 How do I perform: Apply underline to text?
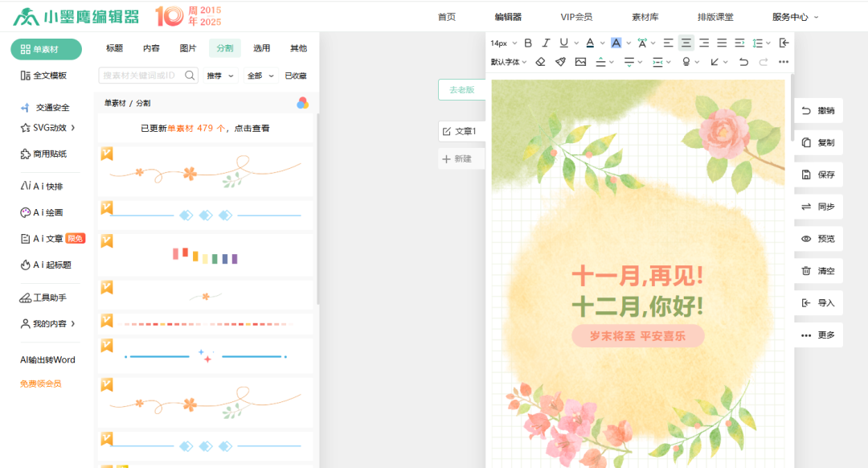[563, 43]
